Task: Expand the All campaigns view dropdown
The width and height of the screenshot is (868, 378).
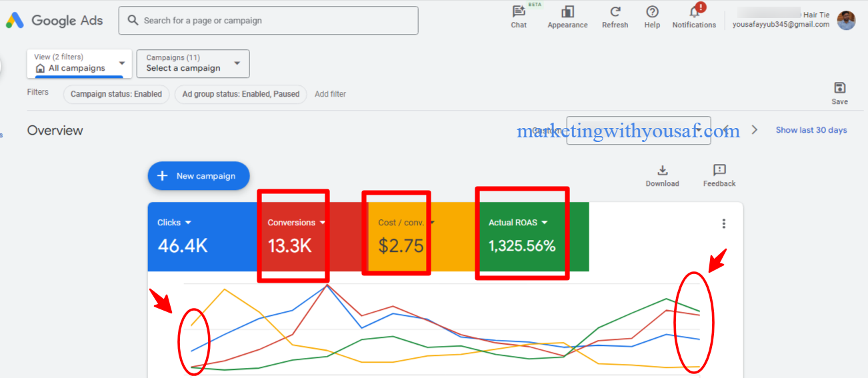Action: click(121, 64)
